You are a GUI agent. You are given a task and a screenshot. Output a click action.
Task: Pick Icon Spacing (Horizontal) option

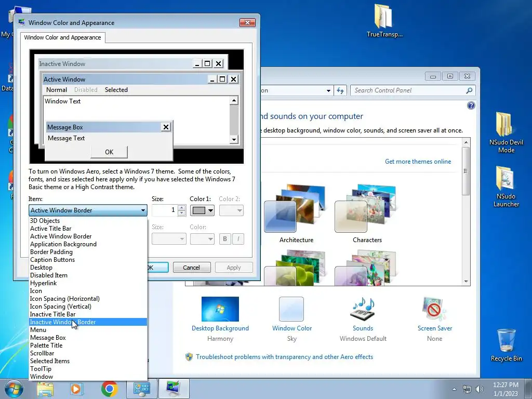coord(88,299)
